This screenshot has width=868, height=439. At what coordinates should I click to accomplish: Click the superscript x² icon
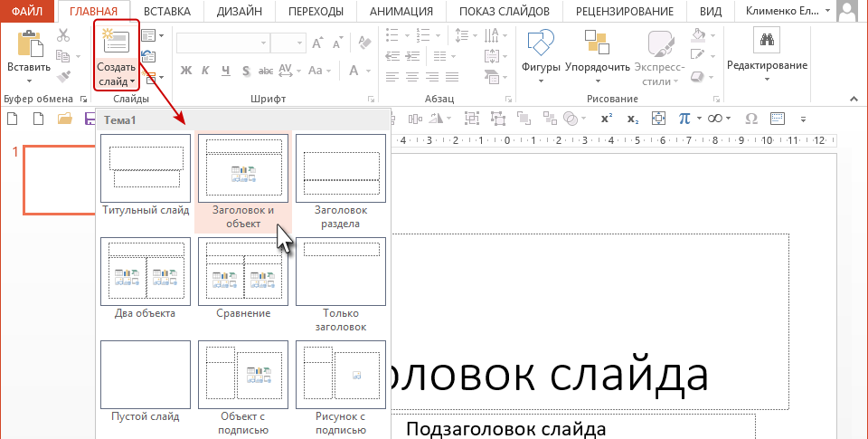[607, 118]
